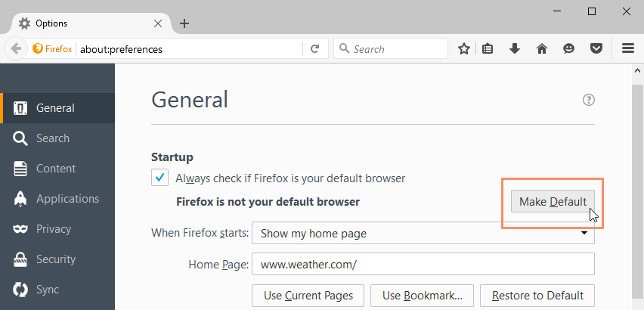Open the Pocket icon
Viewport: 644px width, 310px height.
[596, 49]
